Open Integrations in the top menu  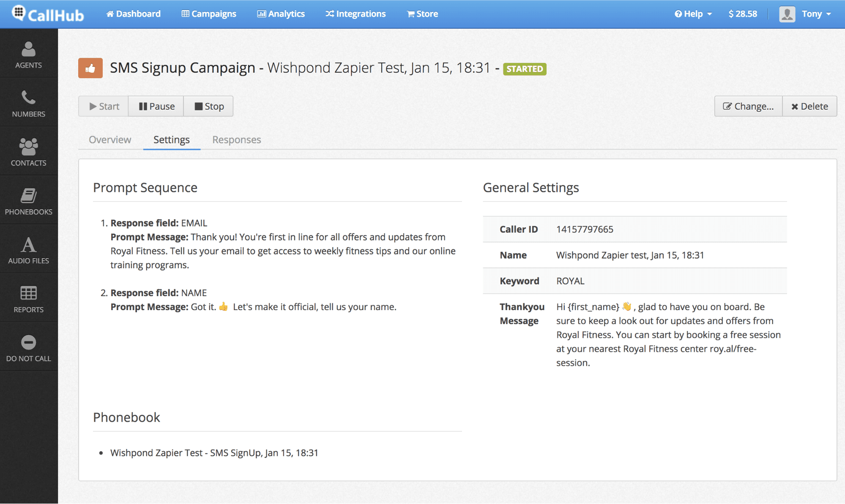tap(356, 14)
